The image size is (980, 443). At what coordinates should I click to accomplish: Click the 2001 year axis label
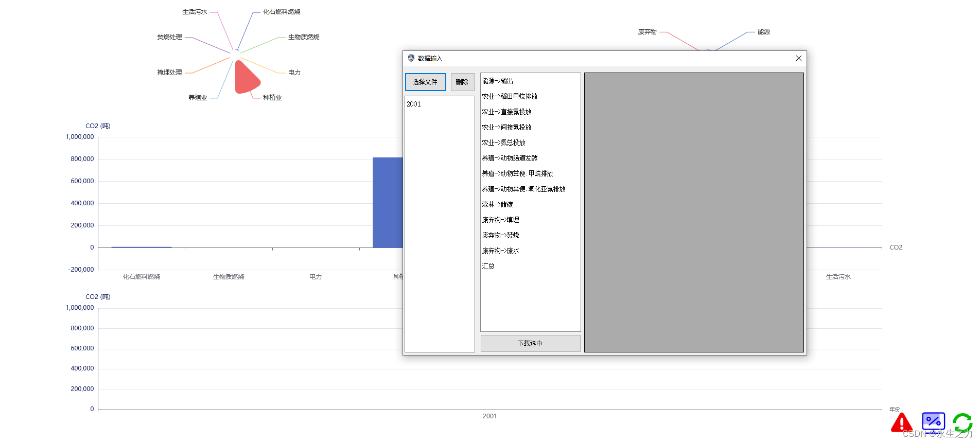coord(489,416)
